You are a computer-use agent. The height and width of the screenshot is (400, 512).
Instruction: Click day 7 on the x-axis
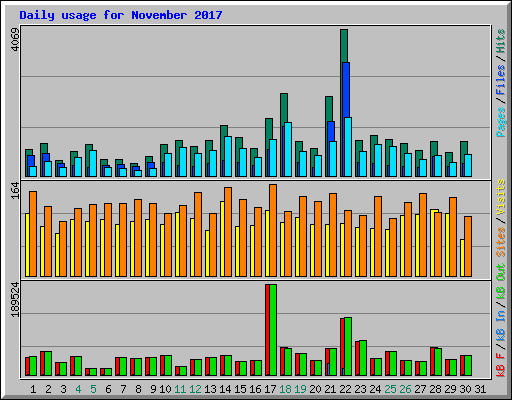[123, 389]
